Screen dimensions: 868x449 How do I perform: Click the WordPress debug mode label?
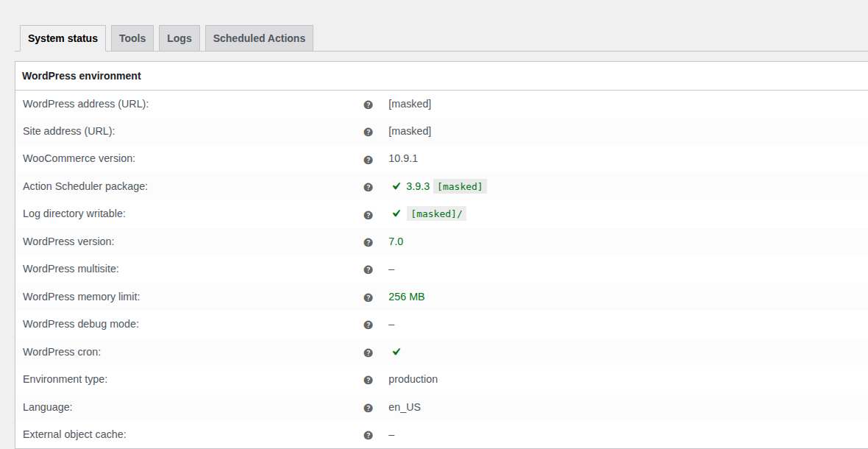(81, 324)
